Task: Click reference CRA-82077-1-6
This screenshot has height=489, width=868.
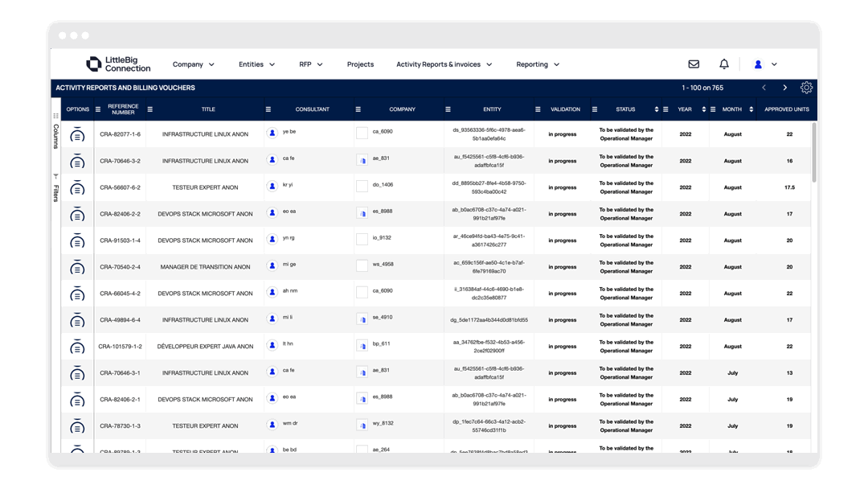Action: tap(120, 134)
